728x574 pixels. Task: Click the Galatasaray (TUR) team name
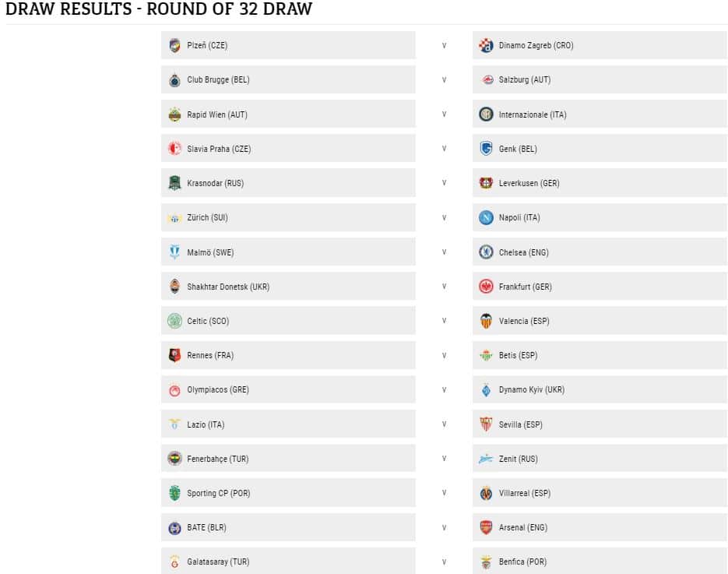pyautogui.click(x=218, y=562)
